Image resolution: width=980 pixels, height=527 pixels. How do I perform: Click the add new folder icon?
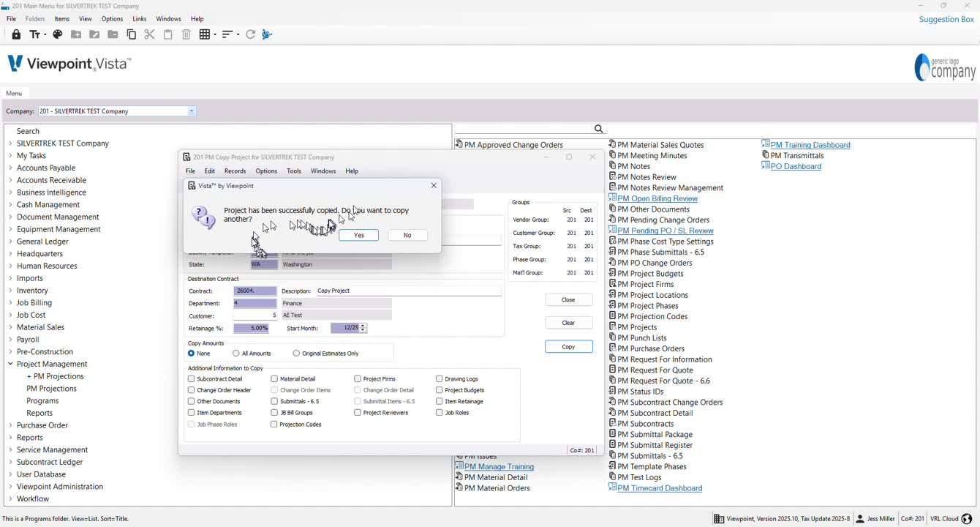(x=76, y=34)
